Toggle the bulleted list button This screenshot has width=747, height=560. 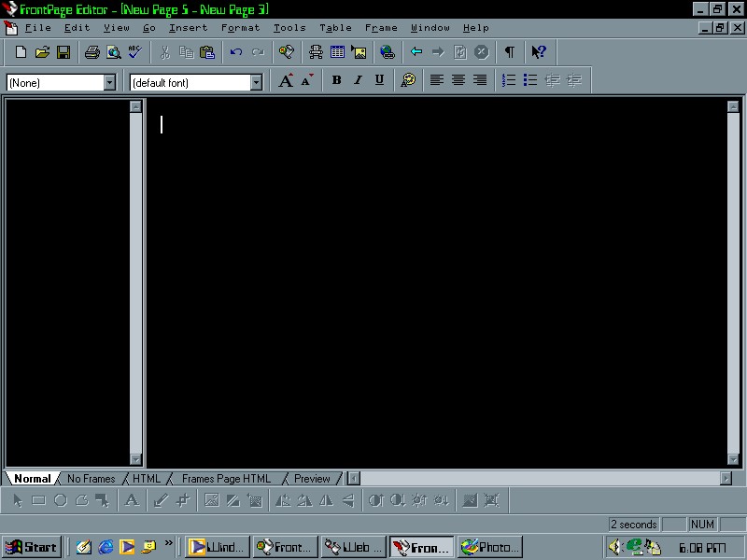click(530, 80)
